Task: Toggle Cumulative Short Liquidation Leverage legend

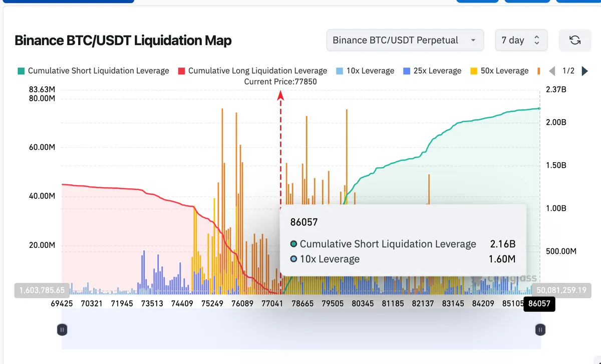Action: (93, 71)
